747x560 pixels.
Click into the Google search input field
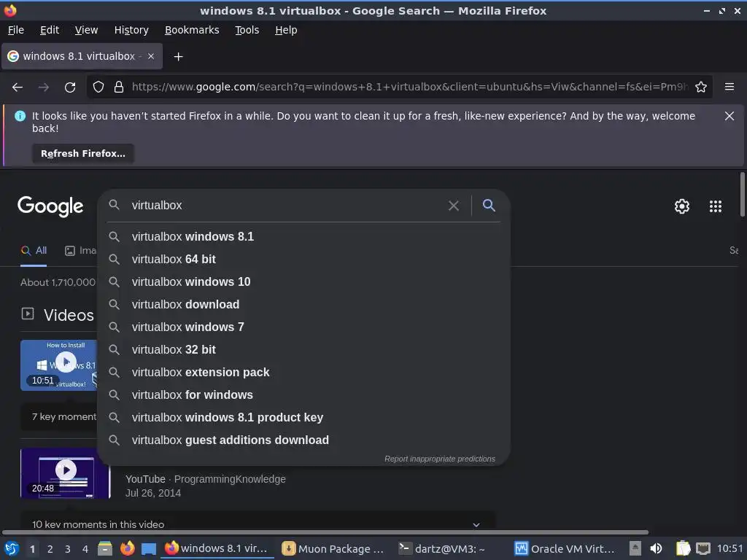(286, 205)
